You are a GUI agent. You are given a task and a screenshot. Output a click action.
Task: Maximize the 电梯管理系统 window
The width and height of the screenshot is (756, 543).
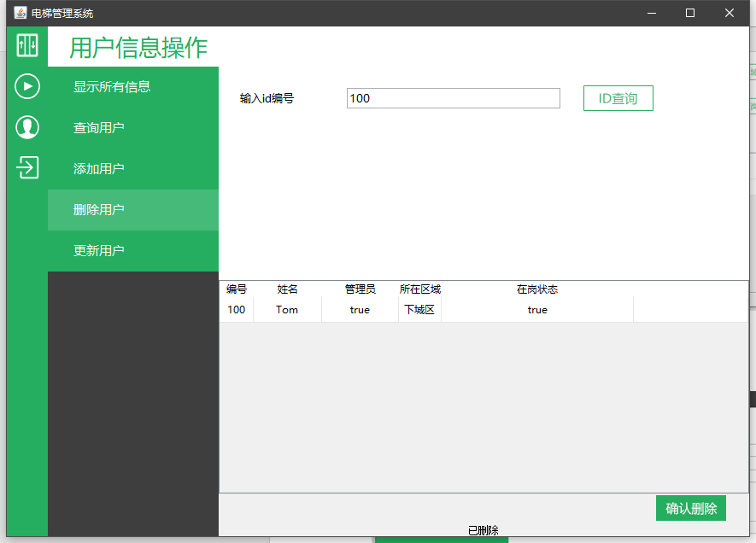pos(690,13)
